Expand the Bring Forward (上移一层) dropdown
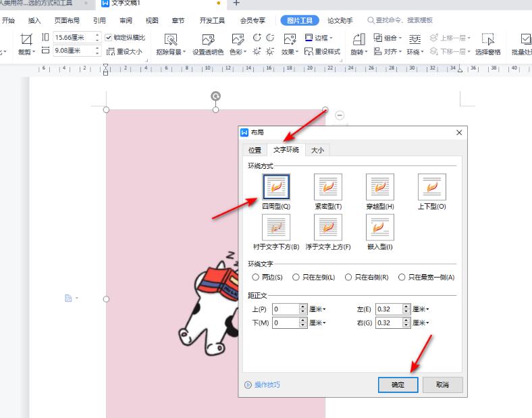This screenshot has height=418, width=532. (469, 38)
